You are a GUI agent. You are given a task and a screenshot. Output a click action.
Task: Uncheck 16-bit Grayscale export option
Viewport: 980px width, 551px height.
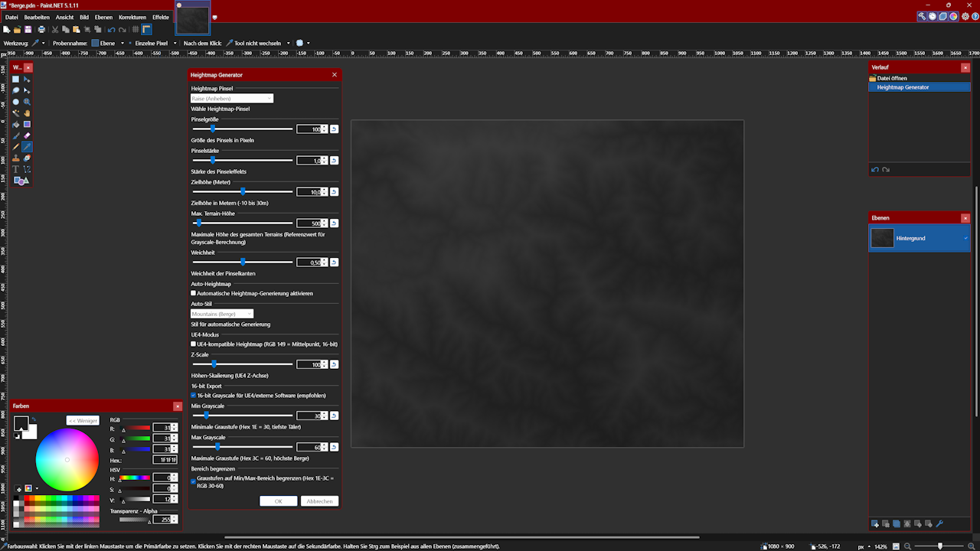pos(194,396)
